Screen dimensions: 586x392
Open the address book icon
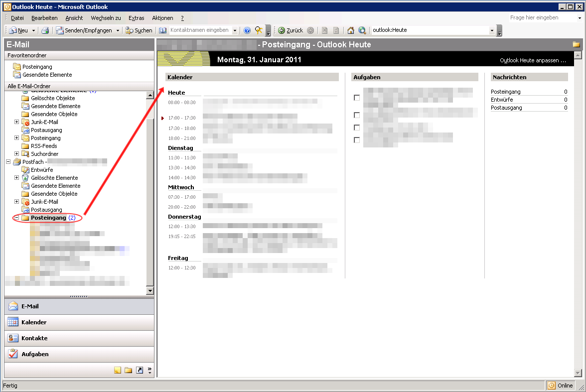[162, 30]
